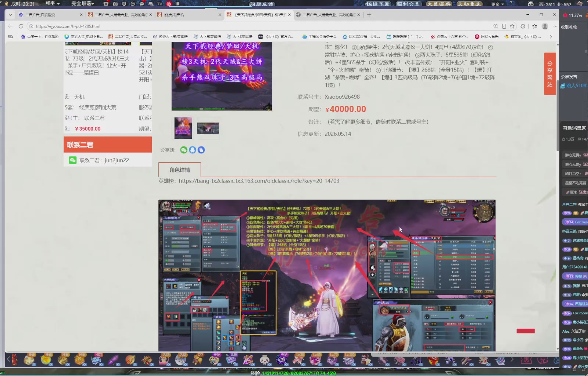Share listing to WeChat via green icon
The width and height of the screenshot is (588, 376).
coord(184,150)
